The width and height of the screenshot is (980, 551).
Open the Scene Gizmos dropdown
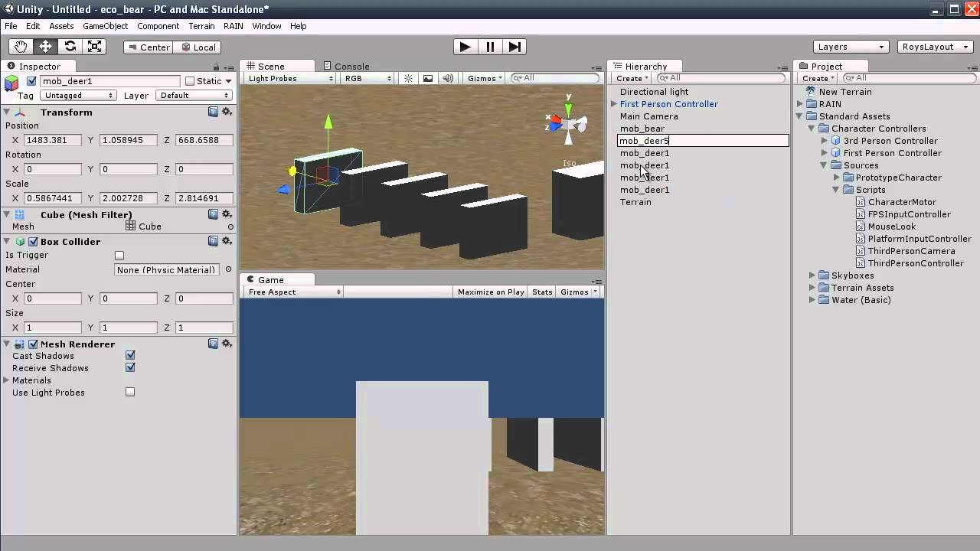(x=485, y=78)
